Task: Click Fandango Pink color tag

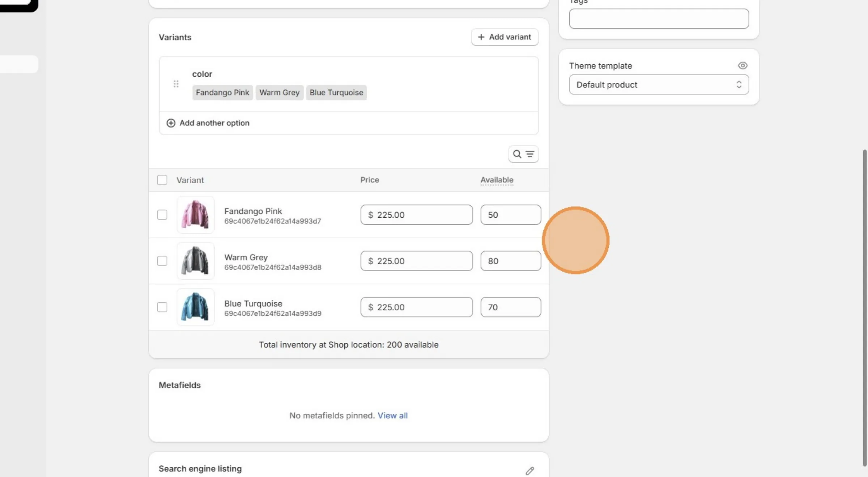Action: point(222,93)
